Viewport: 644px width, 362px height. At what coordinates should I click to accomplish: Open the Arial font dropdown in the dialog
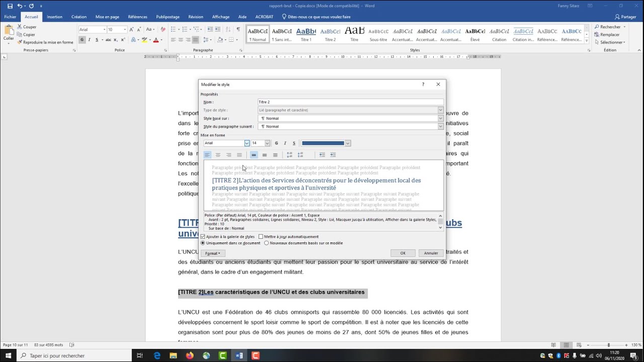tap(247, 143)
